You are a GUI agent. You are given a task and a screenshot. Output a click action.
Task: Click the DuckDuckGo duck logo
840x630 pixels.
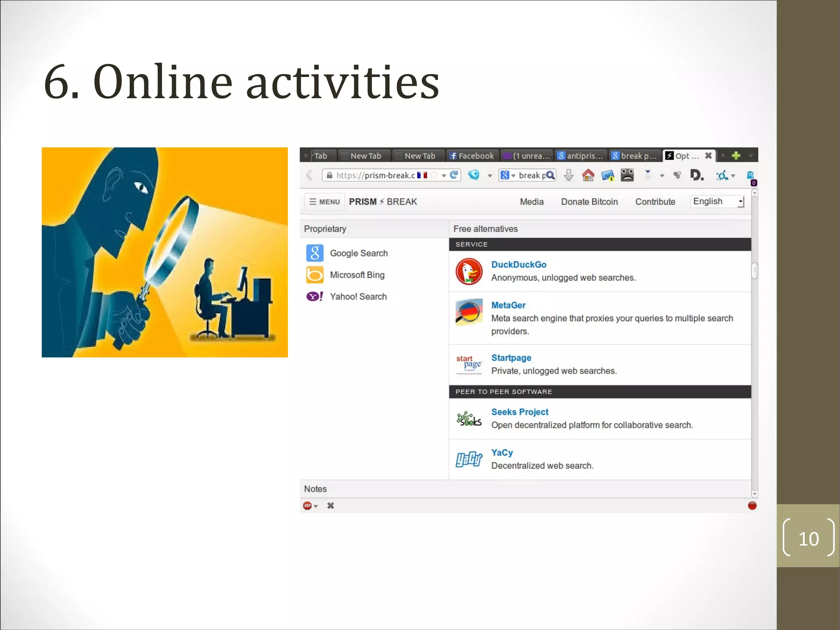469,271
